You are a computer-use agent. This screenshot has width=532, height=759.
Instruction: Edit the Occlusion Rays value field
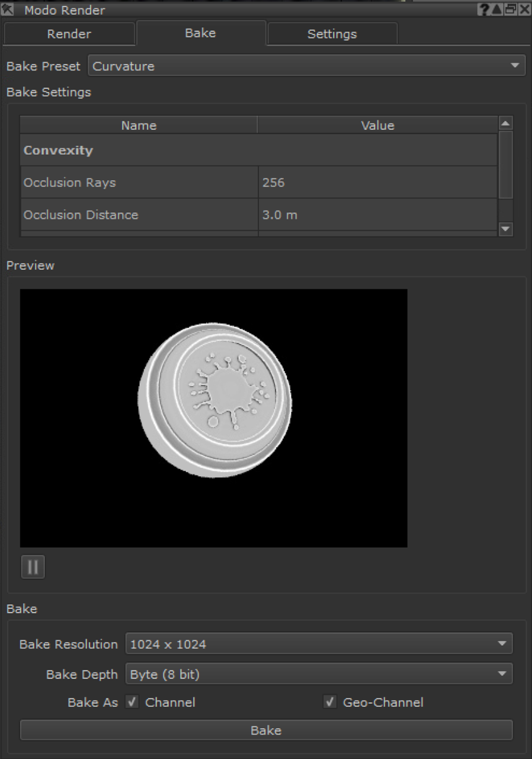(x=377, y=183)
